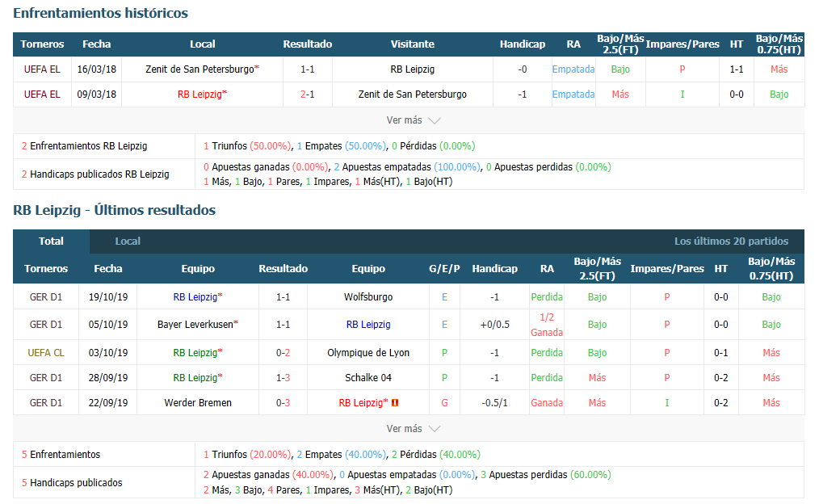819x504 pixels.
Task: Click '1/2 Ganada' RA value for Leverkusen match
Action: [547, 325]
